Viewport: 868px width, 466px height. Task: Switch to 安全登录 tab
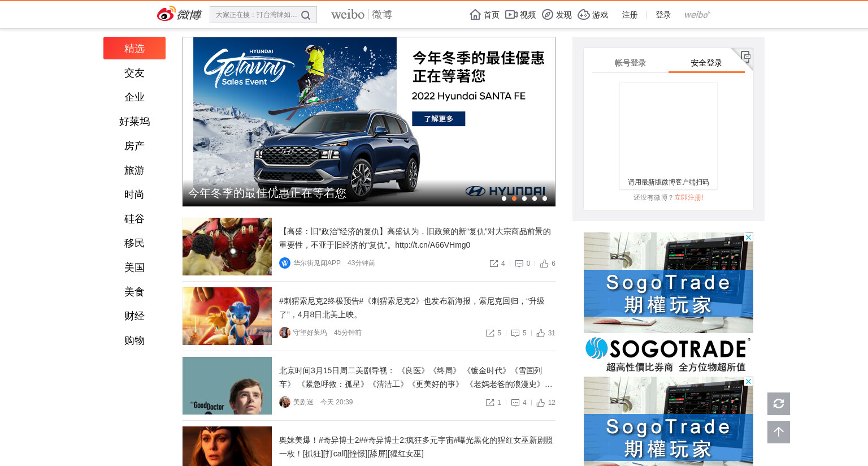click(706, 63)
